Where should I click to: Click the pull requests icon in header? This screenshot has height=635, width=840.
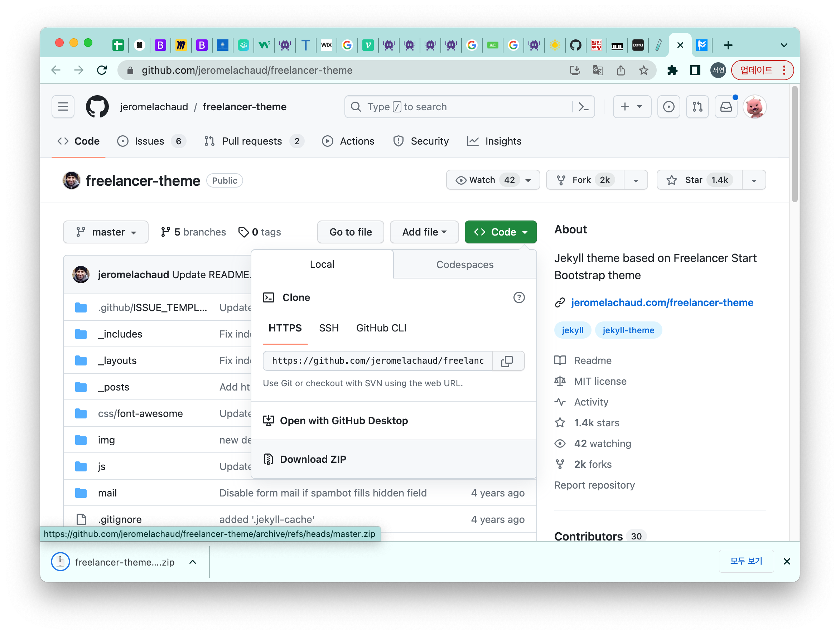(x=697, y=107)
